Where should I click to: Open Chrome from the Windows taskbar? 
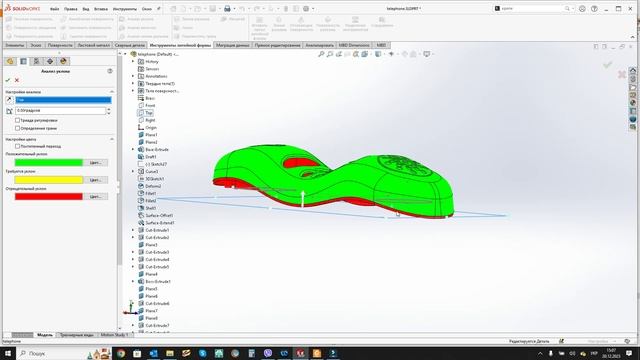point(121,353)
